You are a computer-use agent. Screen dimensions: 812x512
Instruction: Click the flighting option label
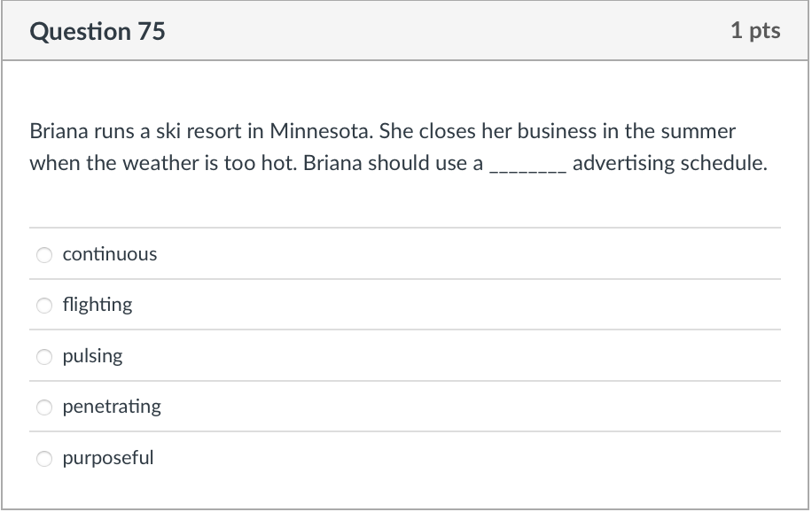point(97,305)
